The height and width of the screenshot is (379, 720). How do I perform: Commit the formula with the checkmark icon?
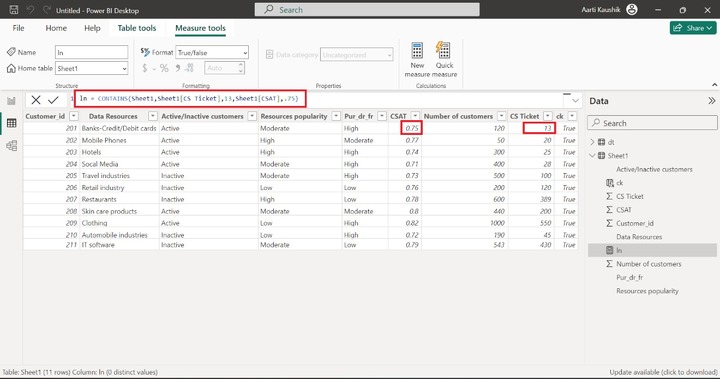coord(53,100)
